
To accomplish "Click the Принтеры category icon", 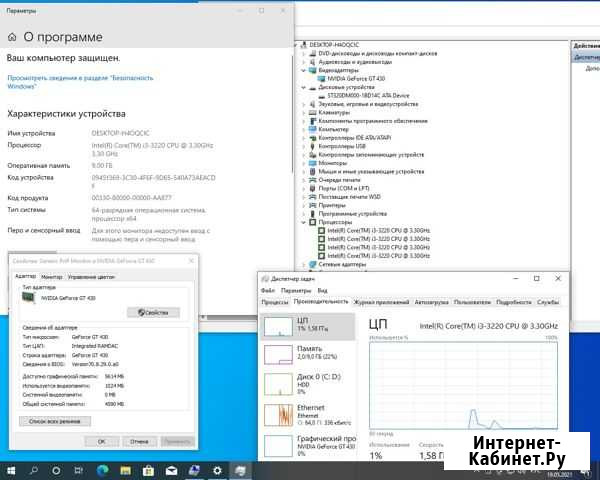I will point(313,205).
